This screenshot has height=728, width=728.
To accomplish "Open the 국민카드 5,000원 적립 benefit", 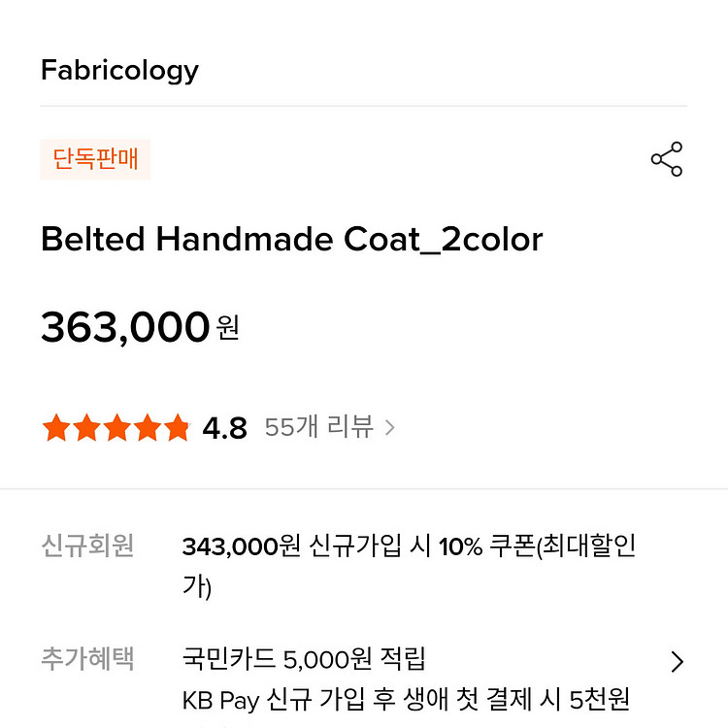I will pyautogui.click(x=304, y=660).
